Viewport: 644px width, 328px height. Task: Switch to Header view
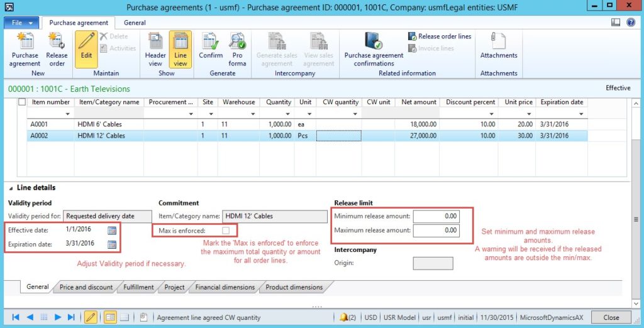(x=156, y=49)
